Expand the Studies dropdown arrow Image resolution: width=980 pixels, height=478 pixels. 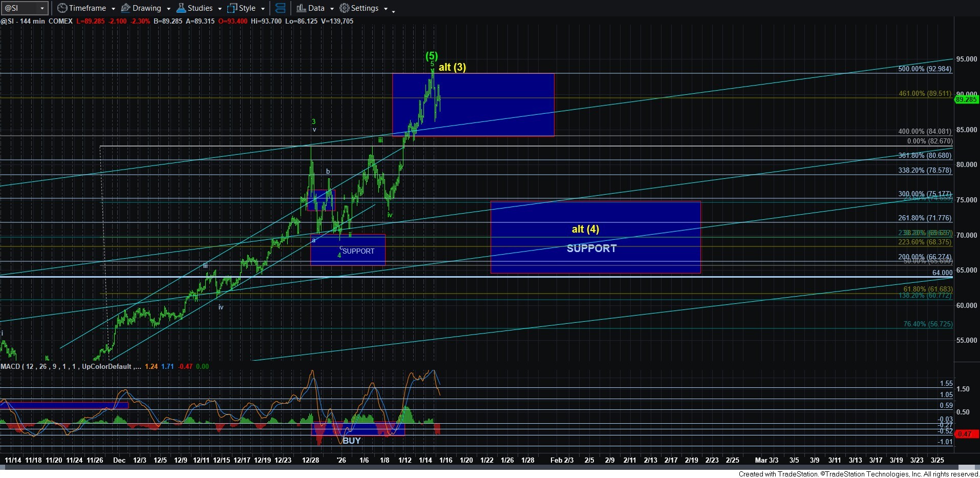point(220,9)
